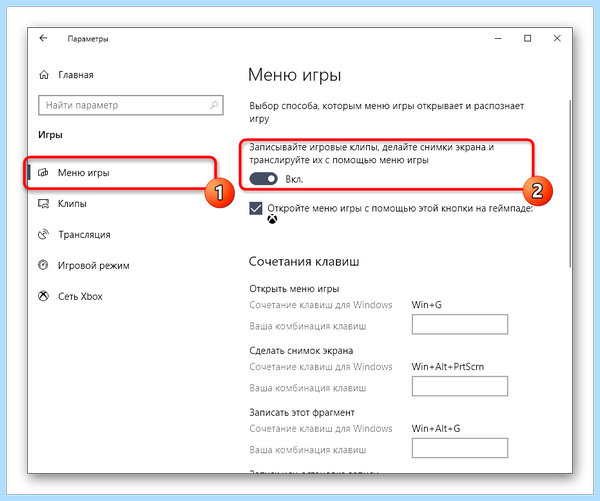
Task: Click the Win+G shortcut text
Action: coord(426,305)
